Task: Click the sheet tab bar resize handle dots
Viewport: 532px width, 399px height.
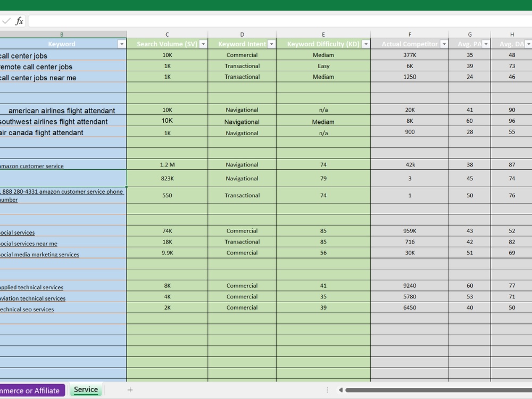Action: [327, 390]
